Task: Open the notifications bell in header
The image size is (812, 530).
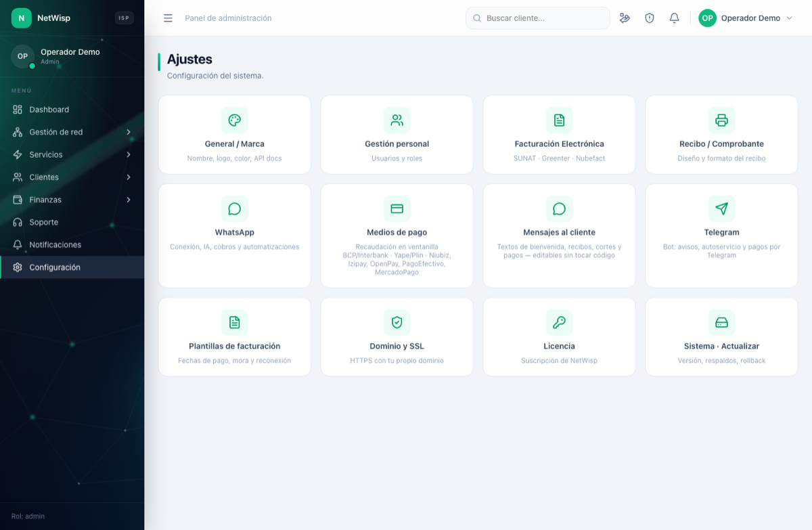Action: click(x=674, y=18)
